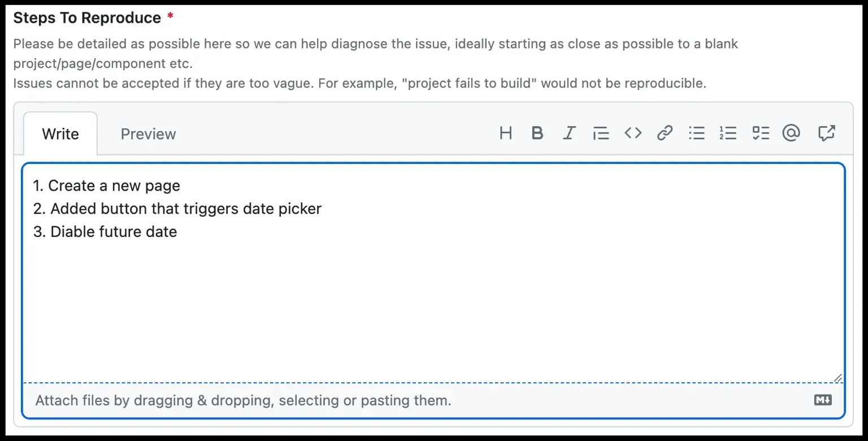Insert a quote block
The height and width of the screenshot is (441, 868).
(x=601, y=133)
